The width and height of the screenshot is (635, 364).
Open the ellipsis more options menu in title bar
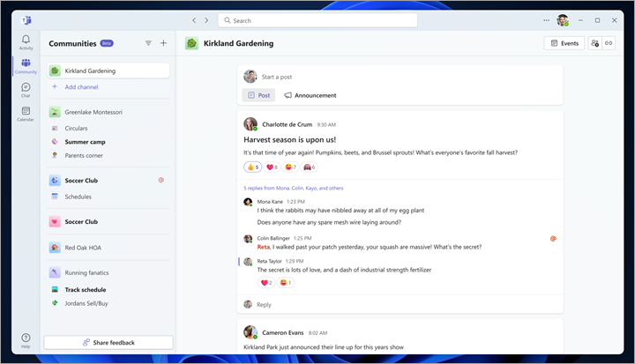546,20
